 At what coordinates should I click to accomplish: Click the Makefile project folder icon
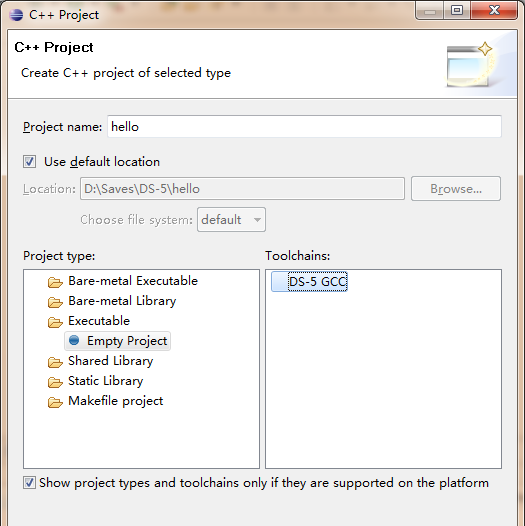[x=55, y=402]
